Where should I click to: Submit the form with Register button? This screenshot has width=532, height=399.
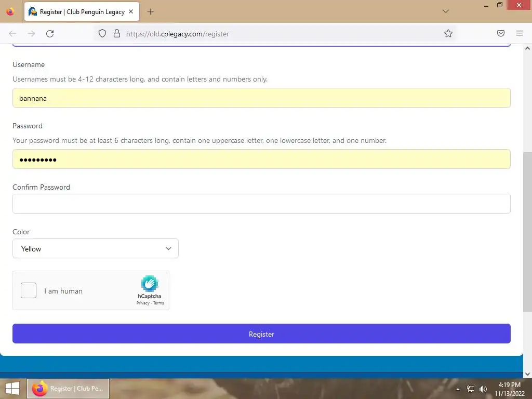click(261, 334)
